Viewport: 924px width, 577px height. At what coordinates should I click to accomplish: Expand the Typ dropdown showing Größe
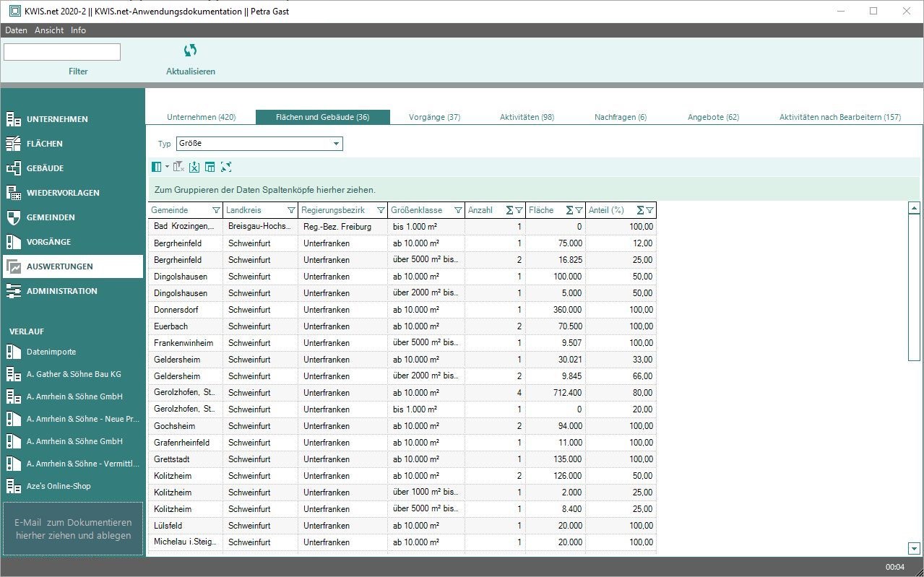click(x=336, y=144)
